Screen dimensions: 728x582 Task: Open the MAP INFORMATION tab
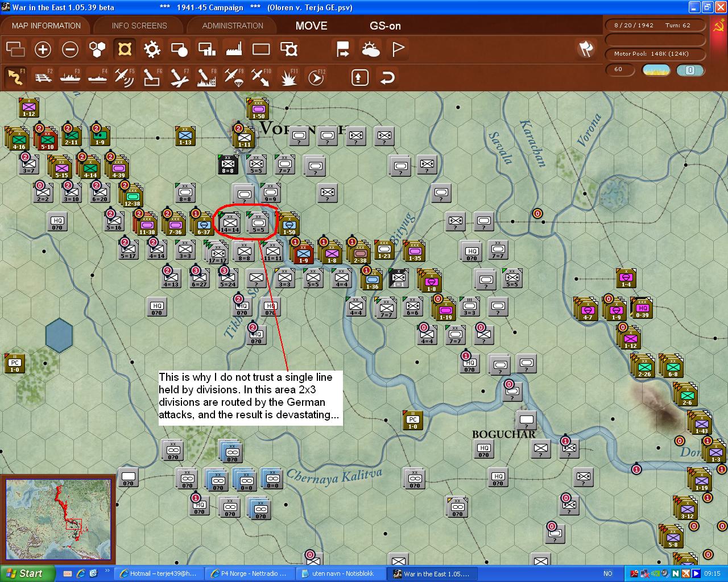(x=46, y=26)
